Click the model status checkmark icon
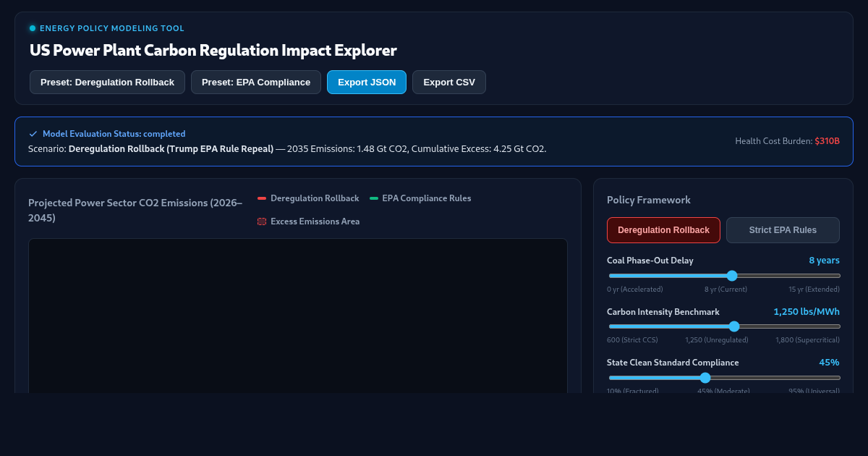The height and width of the screenshot is (456, 868). click(33, 134)
